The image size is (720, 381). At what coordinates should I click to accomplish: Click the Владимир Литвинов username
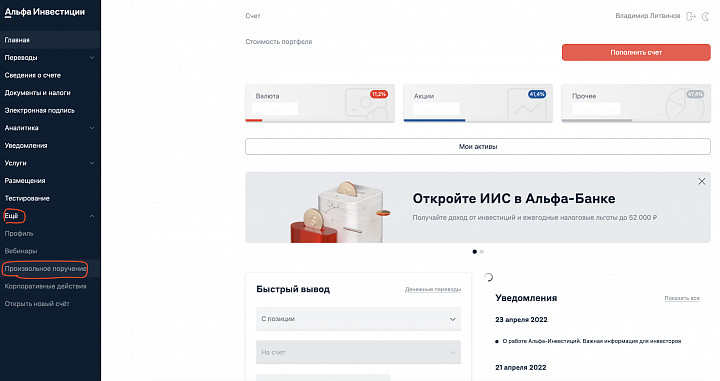tap(647, 16)
